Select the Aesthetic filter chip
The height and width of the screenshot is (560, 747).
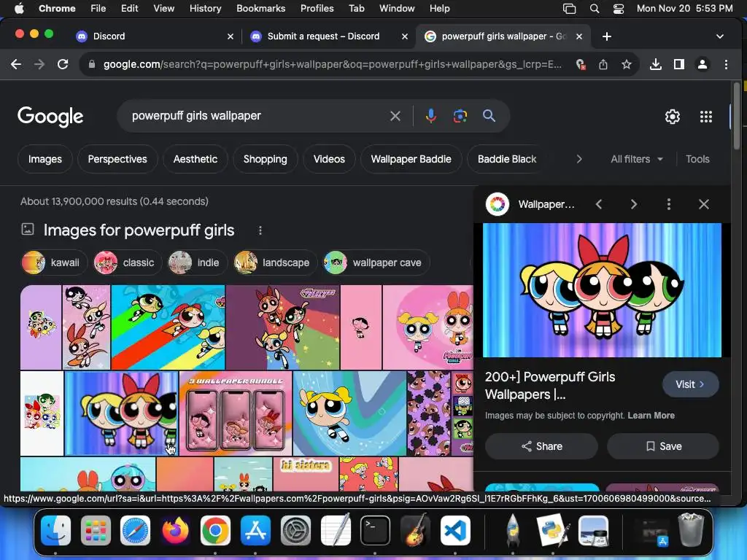point(196,159)
